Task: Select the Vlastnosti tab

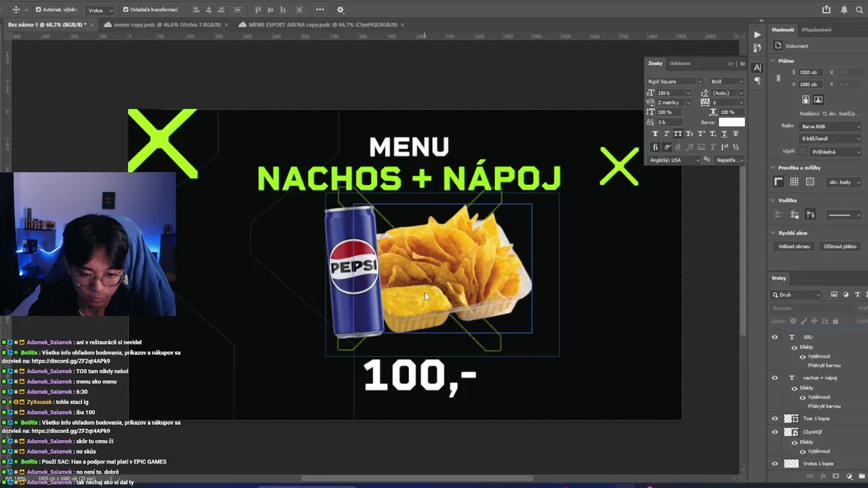Action: coord(783,30)
